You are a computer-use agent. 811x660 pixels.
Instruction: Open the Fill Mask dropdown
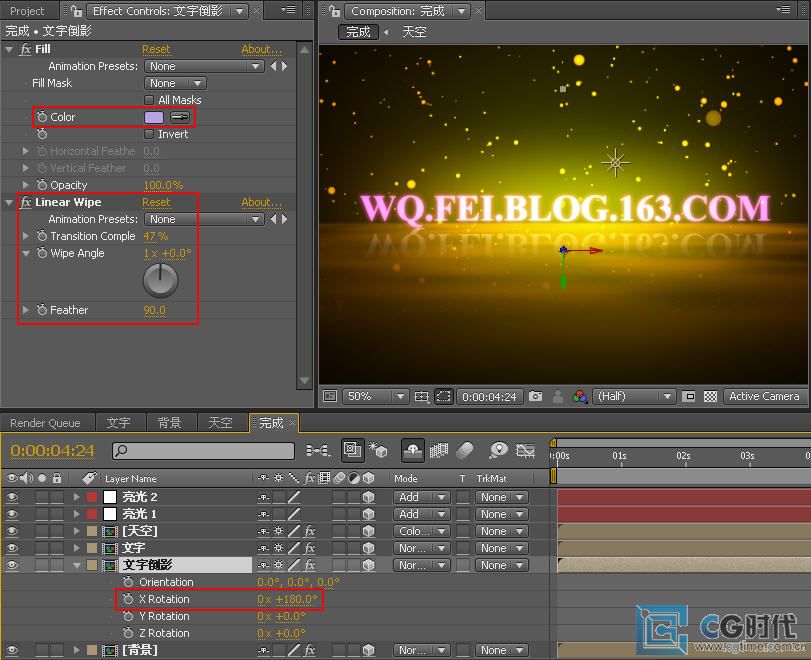(175, 83)
